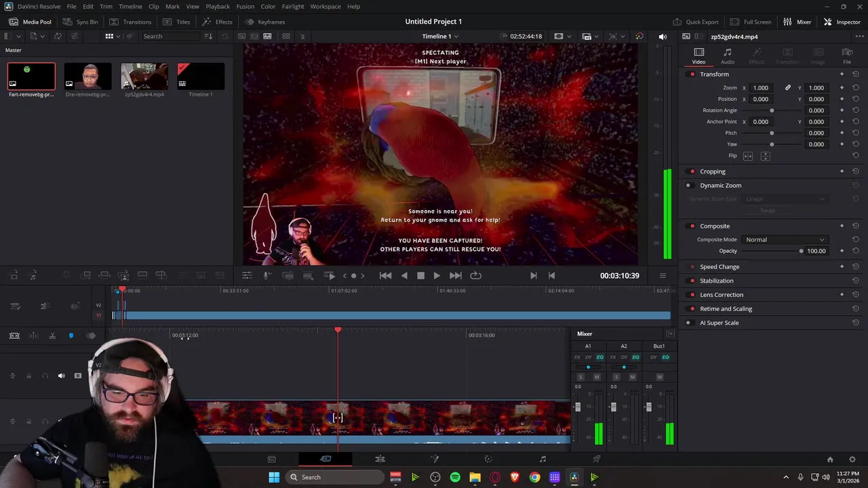This screenshot has width=868, height=488.
Task: Click the Full Screen button
Action: click(x=751, y=22)
